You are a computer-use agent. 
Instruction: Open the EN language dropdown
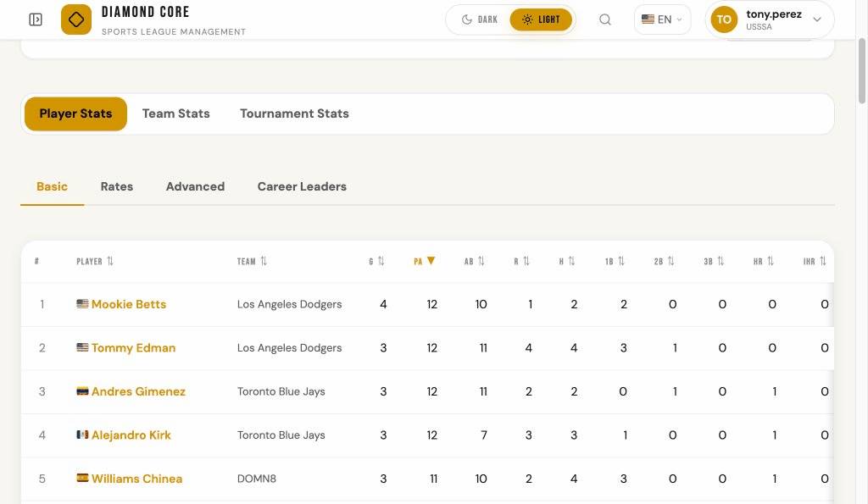pyautogui.click(x=661, y=19)
